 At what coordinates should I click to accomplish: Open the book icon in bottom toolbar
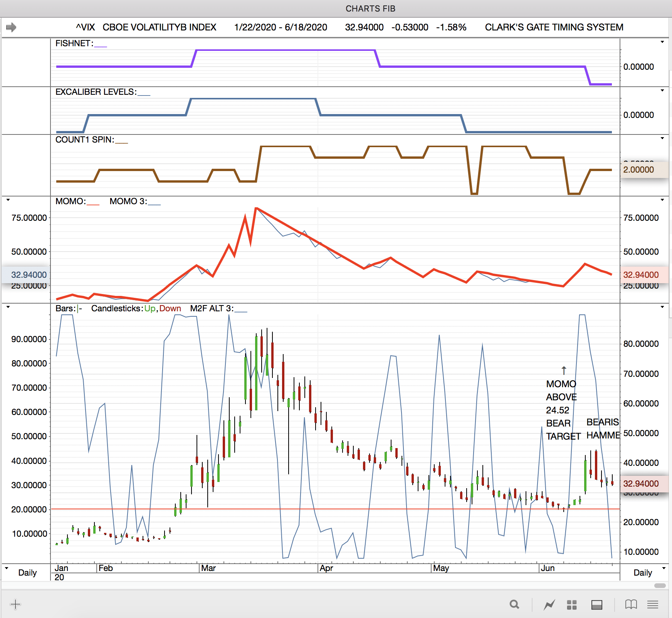[x=631, y=605]
